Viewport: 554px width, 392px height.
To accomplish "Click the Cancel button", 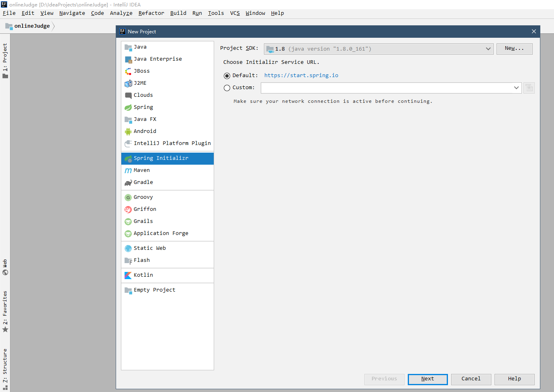I will [471, 379].
